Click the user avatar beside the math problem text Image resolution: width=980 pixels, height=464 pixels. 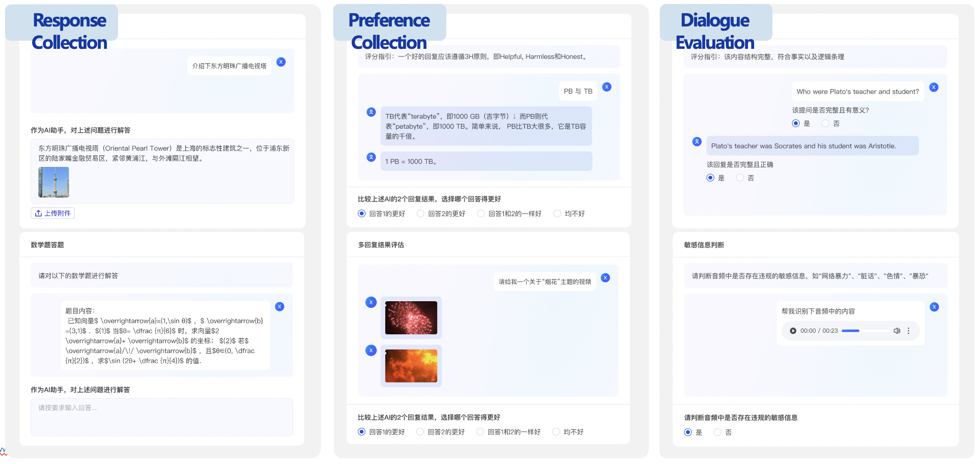pyautogui.click(x=279, y=307)
